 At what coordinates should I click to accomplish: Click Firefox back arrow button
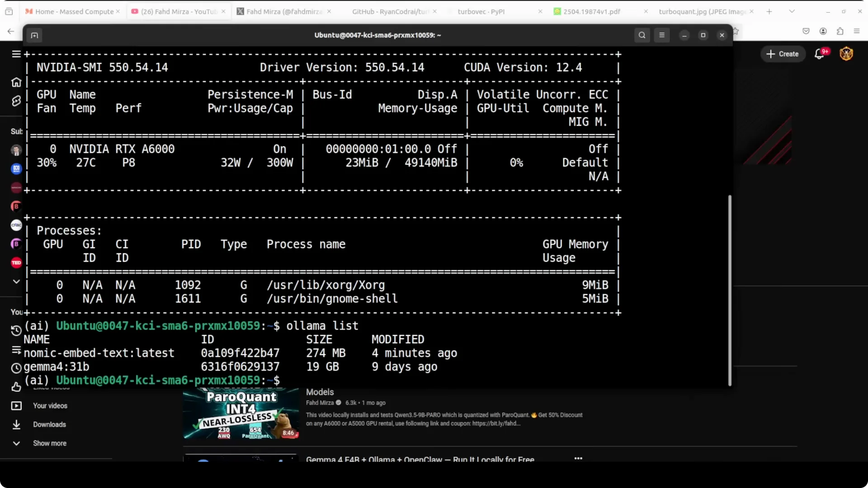[x=11, y=31]
